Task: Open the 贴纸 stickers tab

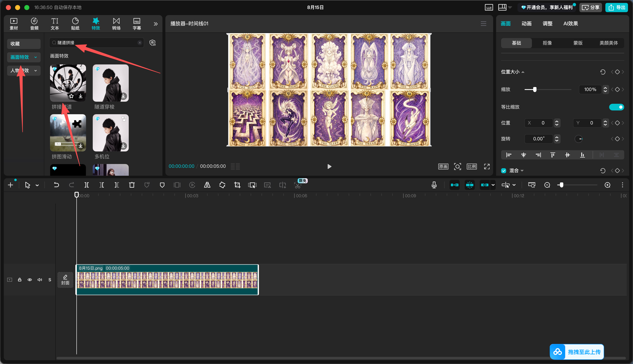Action: pos(75,24)
